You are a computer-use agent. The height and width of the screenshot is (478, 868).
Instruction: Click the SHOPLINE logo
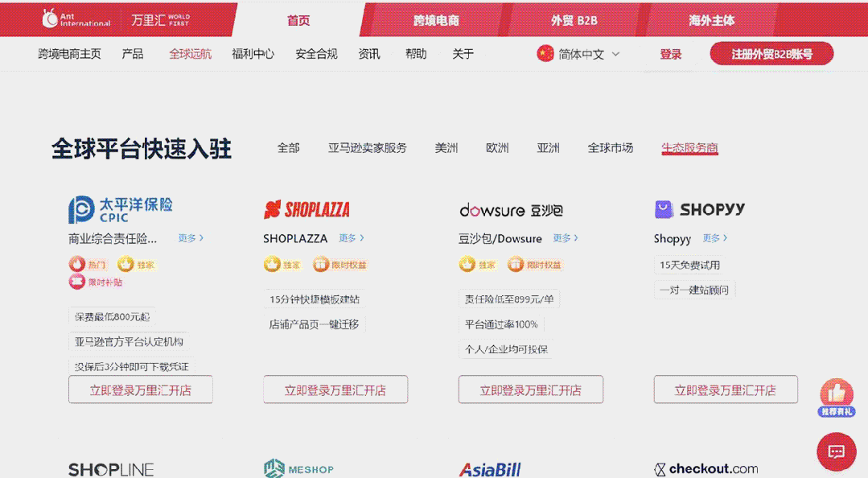click(x=111, y=470)
